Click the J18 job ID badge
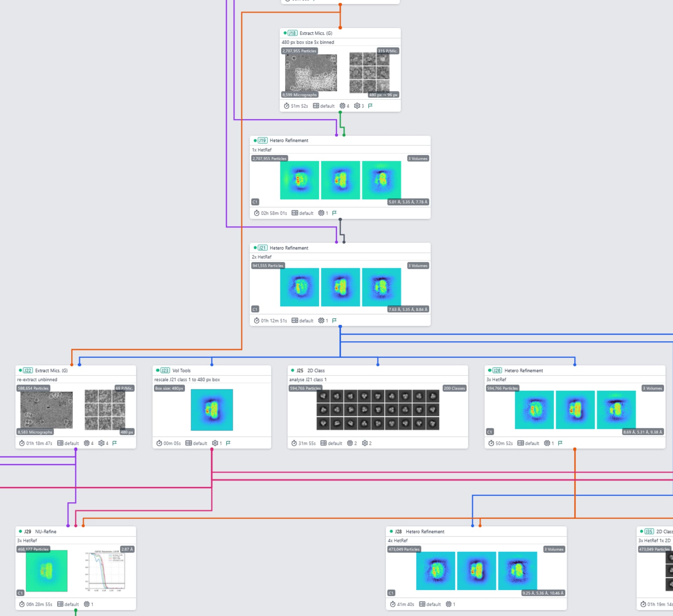The image size is (673, 616). (292, 33)
